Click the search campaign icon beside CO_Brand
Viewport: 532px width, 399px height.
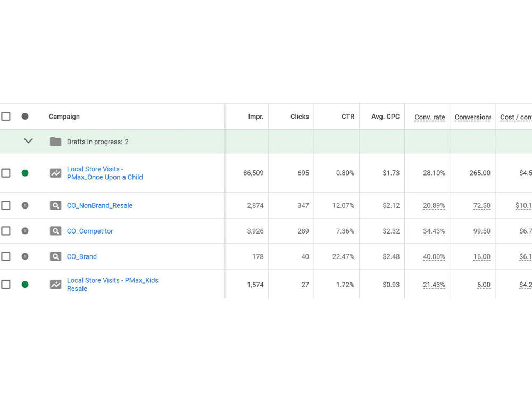click(x=56, y=256)
